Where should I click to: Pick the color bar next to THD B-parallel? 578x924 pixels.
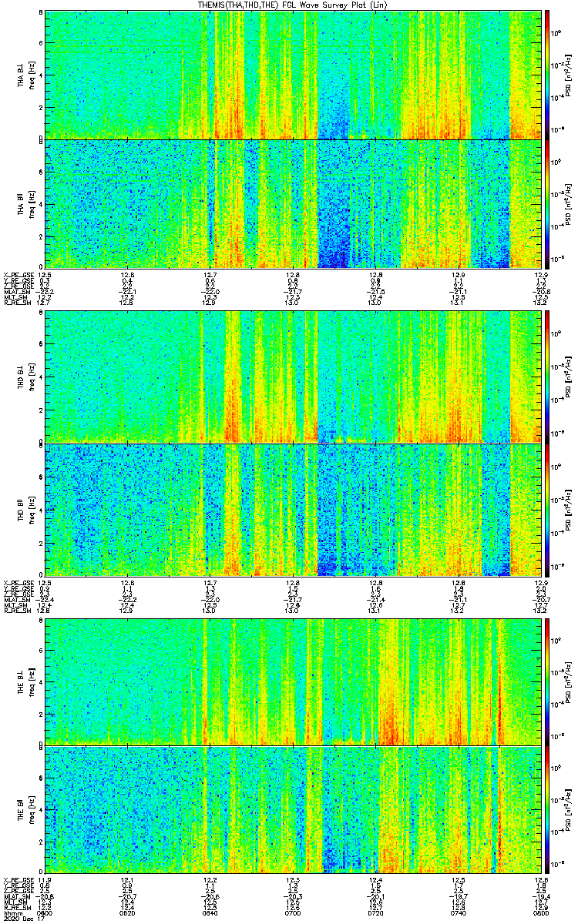tap(547, 510)
